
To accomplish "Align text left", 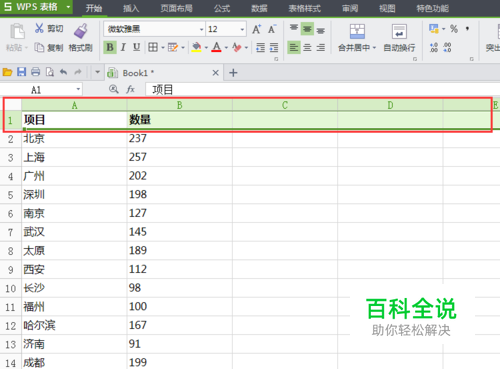I will click(294, 48).
